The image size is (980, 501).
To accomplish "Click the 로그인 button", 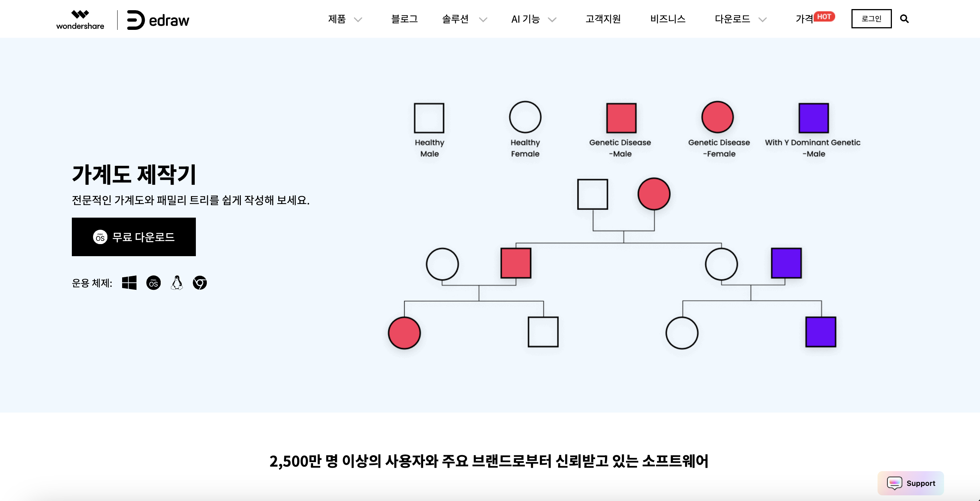I will pos(871,18).
